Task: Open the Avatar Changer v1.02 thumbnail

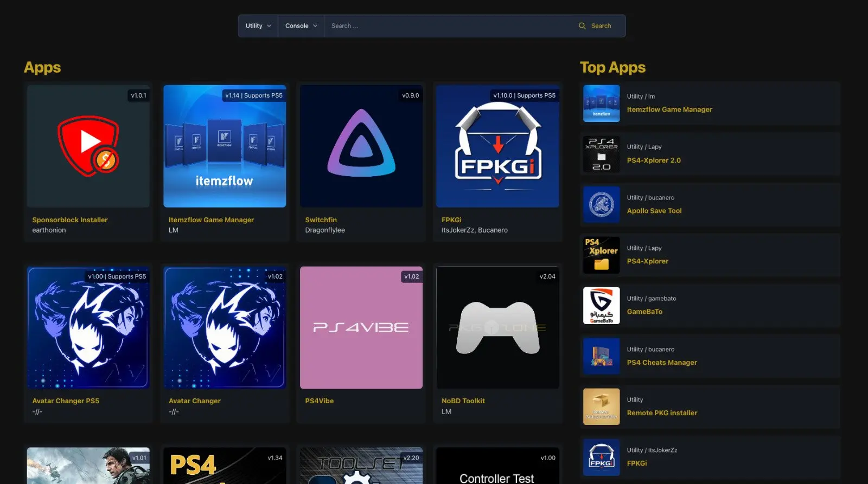Action: (x=225, y=327)
